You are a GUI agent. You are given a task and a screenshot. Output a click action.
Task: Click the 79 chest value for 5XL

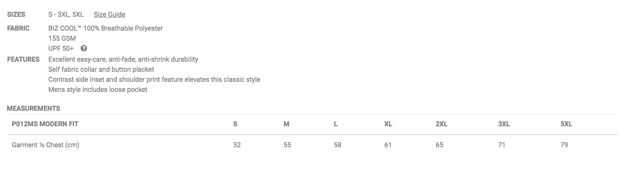(x=564, y=145)
